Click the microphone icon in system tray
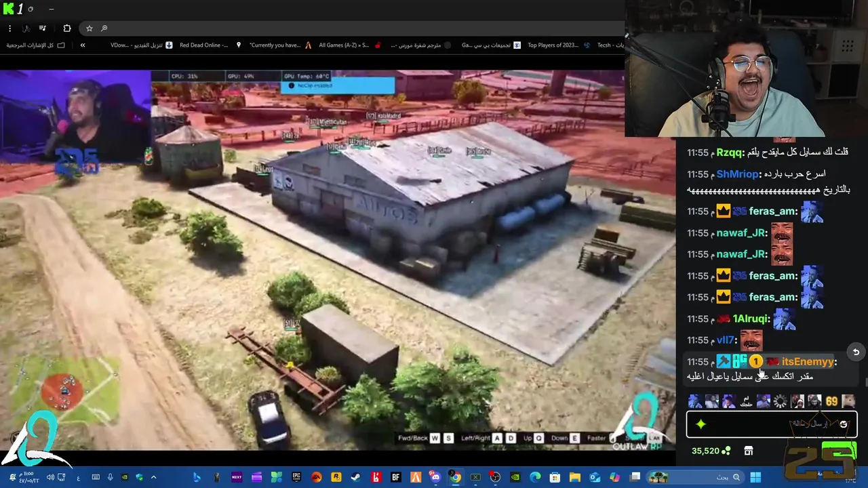868x488 pixels. 110,477
